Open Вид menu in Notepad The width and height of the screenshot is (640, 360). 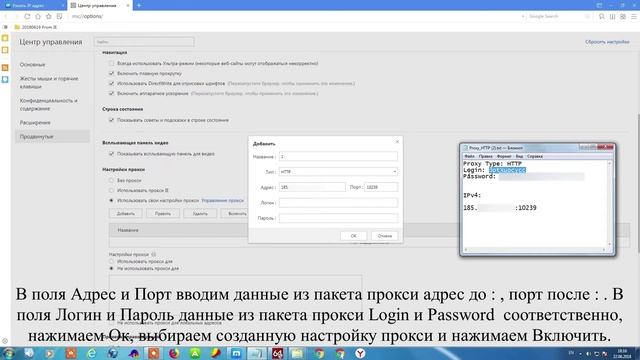pyautogui.click(x=519, y=156)
